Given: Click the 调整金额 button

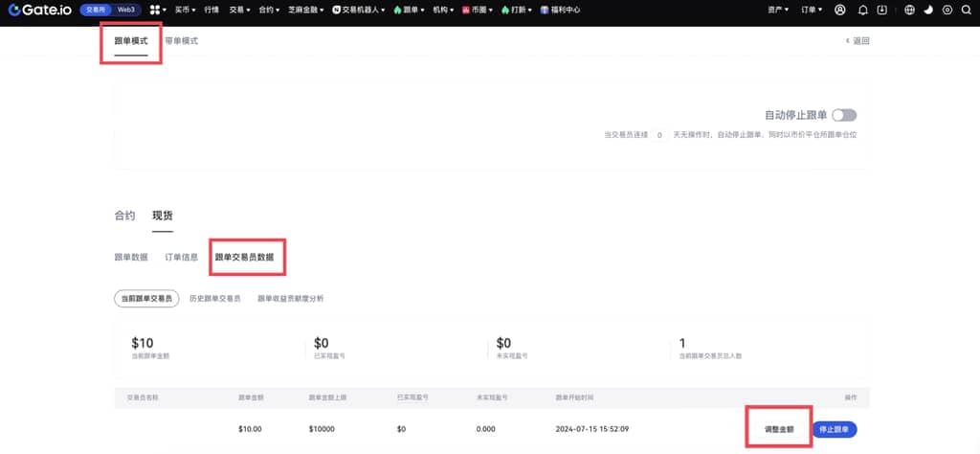Looking at the screenshot, I should tap(778, 429).
